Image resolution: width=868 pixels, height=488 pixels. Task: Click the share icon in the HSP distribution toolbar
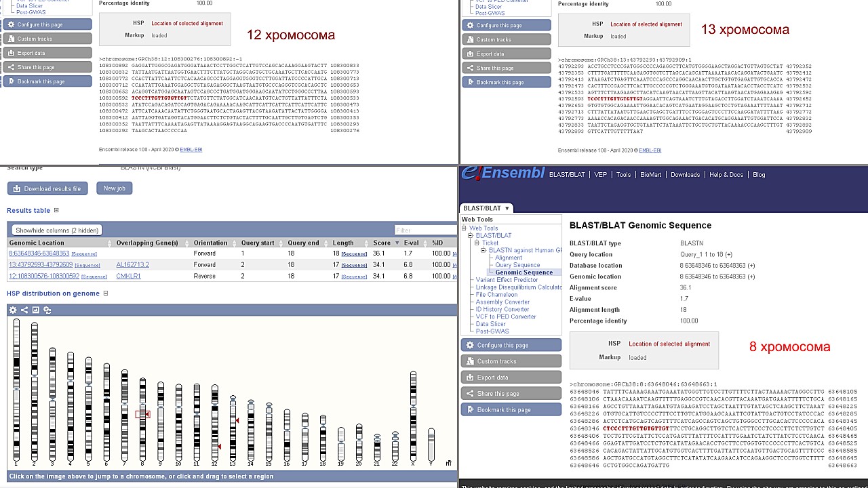pos(24,310)
